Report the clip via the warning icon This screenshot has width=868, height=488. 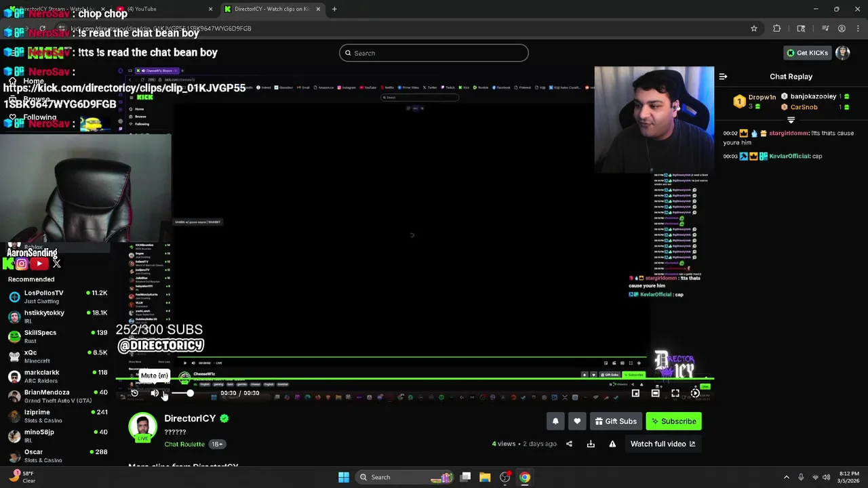coord(612,444)
